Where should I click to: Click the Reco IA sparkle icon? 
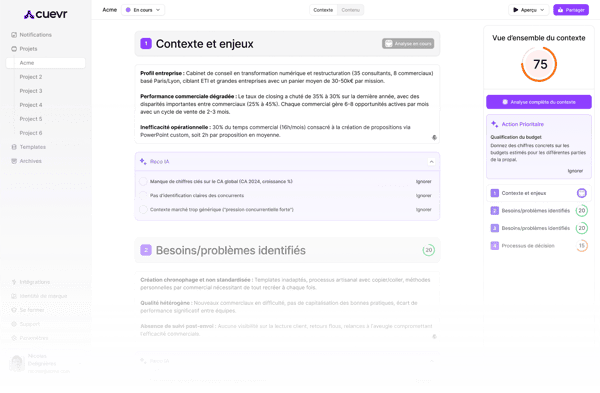coord(143,161)
